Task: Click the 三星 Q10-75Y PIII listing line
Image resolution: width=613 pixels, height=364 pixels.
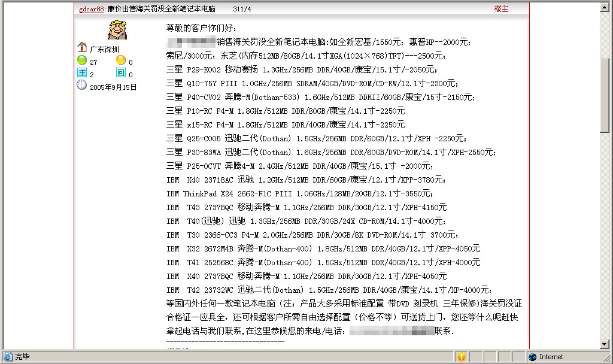Action: (x=312, y=83)
